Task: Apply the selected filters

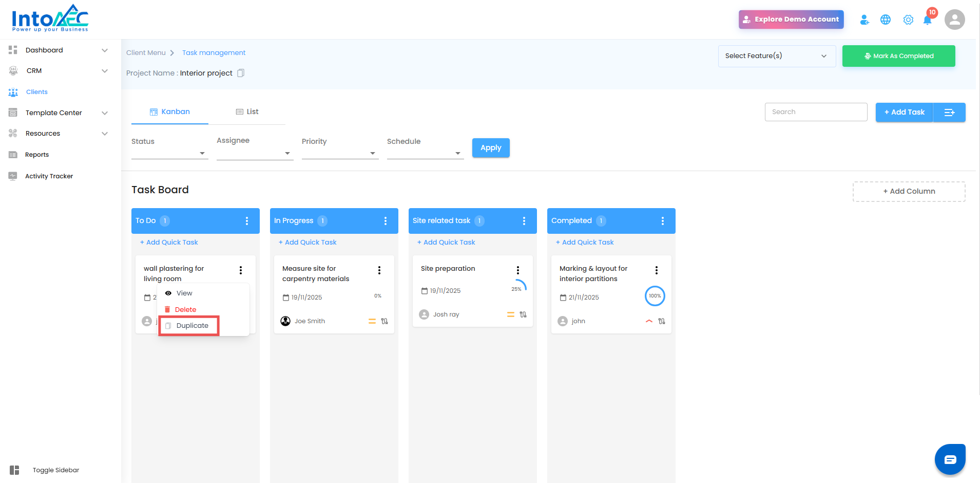Action: pos(491,148)
